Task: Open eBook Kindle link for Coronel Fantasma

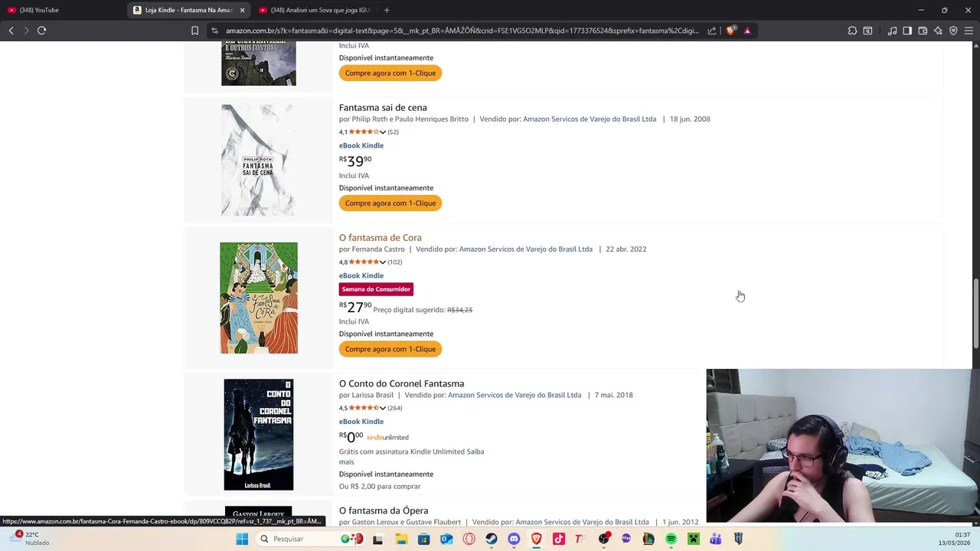Action: 361,422
